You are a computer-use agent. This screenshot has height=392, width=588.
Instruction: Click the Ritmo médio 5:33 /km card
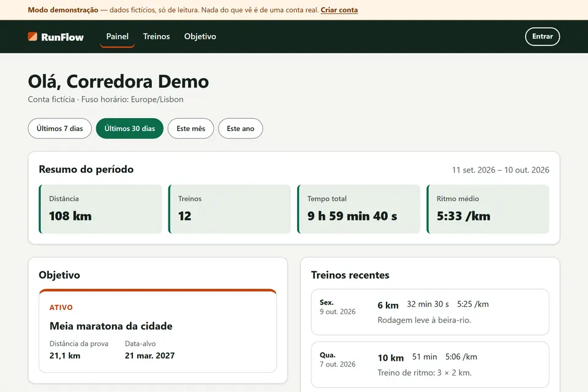(x=488, y=209)
